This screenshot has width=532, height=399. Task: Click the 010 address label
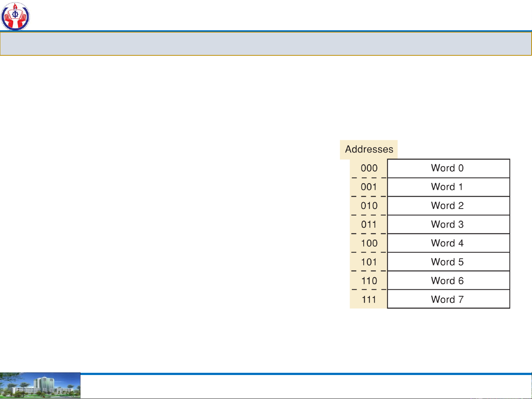click(x=369, y=206)
